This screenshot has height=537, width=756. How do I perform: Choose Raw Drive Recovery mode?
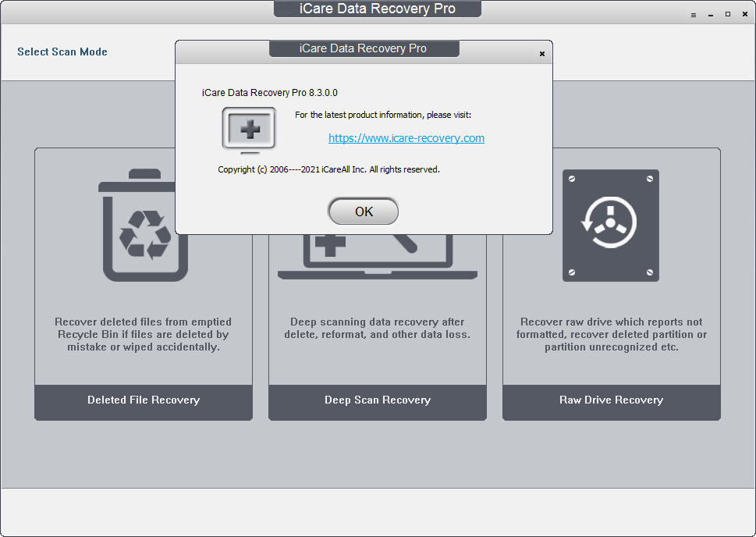[x=612, y=402]
